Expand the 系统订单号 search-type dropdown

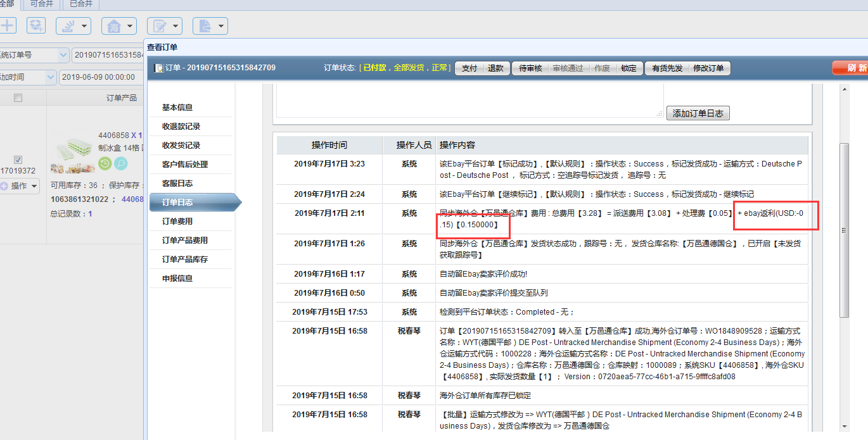tap(35, 55)
